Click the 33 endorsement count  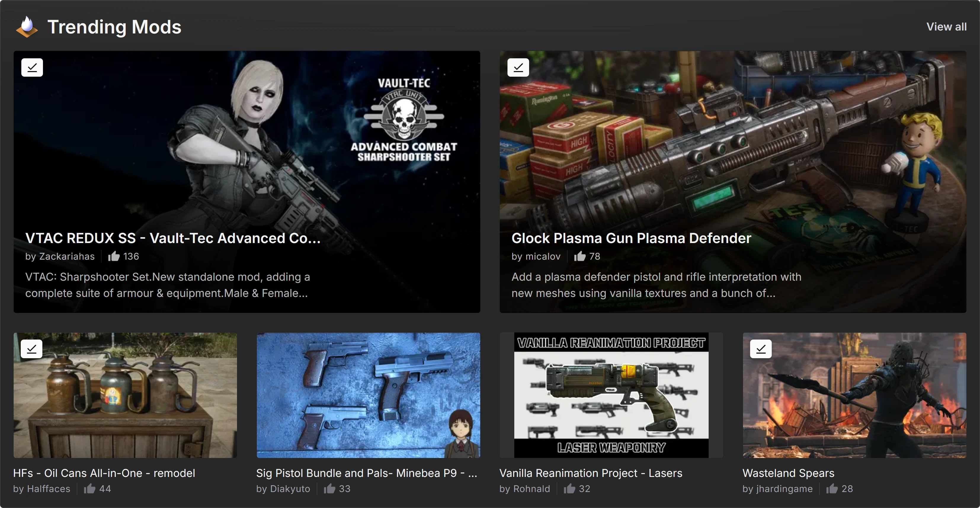click(345, 488)
